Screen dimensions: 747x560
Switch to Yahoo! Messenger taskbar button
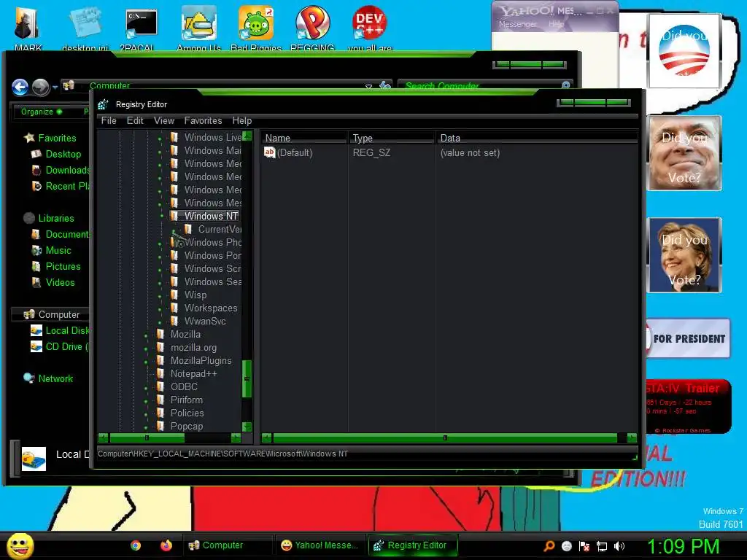[x=320, y=545]
